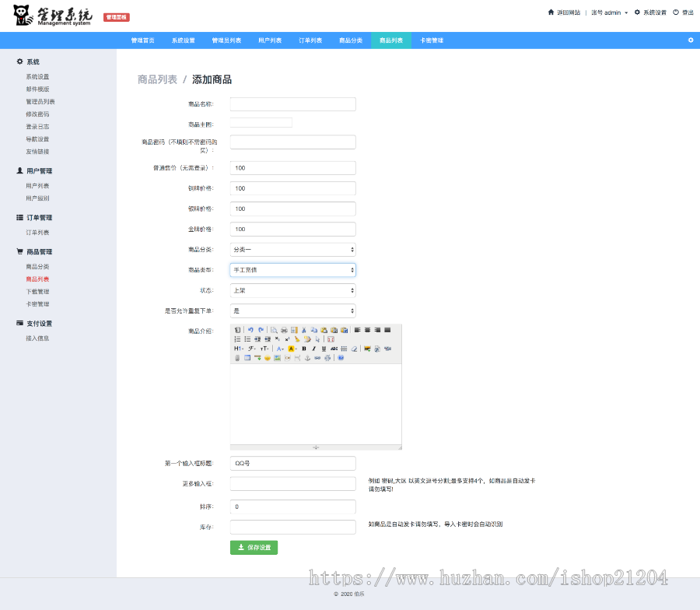Screen dimensions: 700x610
Task: Open the editor about/help icon
Action: coord(341,358)
